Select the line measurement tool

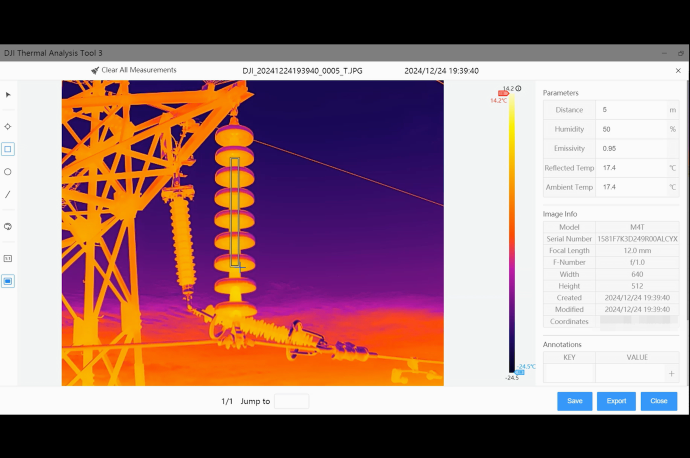click(x=8, y=194)
